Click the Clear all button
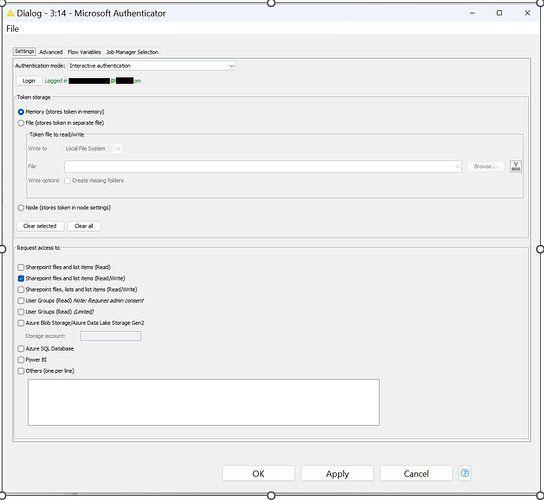The width and height of the screenshot is (544, 500). 84,226
